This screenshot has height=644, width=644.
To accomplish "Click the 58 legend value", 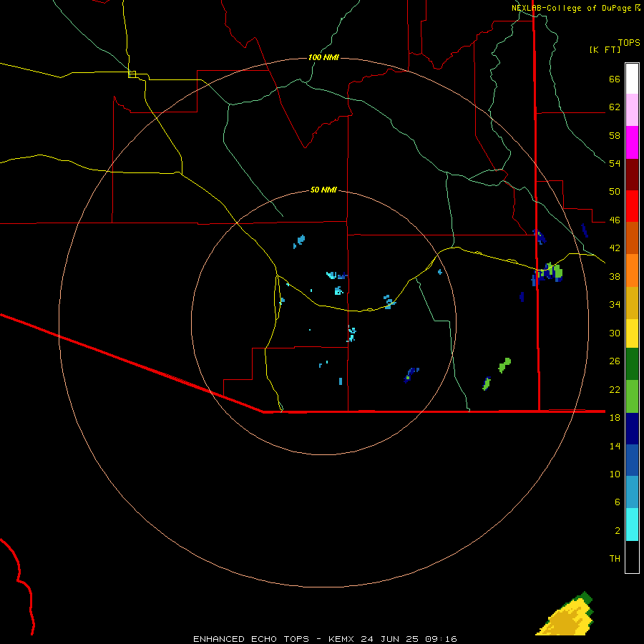I will coord(615,135).
